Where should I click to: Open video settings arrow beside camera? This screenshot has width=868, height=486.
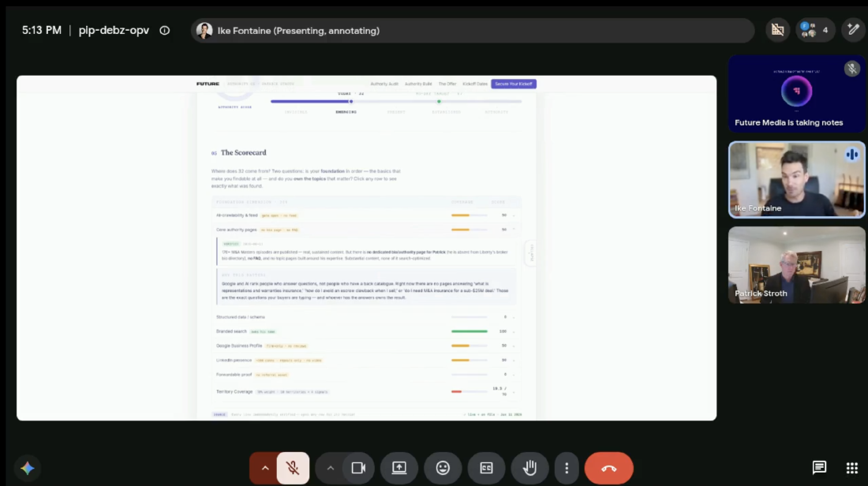click(330, 469)
